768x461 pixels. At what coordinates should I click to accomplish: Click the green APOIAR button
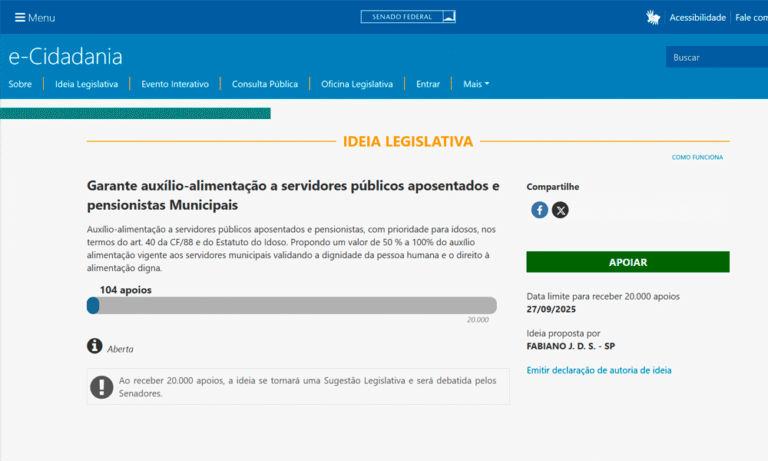pyautogui.click(x=628, y=262)
